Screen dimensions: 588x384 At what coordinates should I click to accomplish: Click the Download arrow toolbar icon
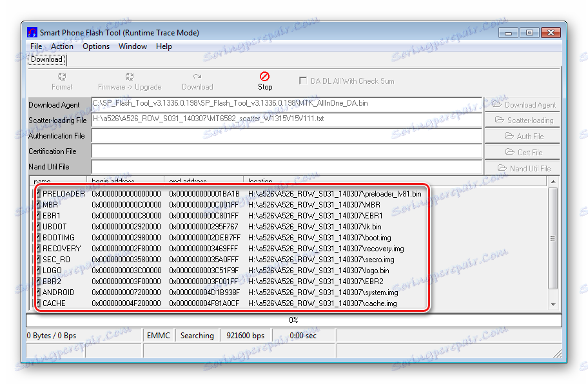pos(197,77)
